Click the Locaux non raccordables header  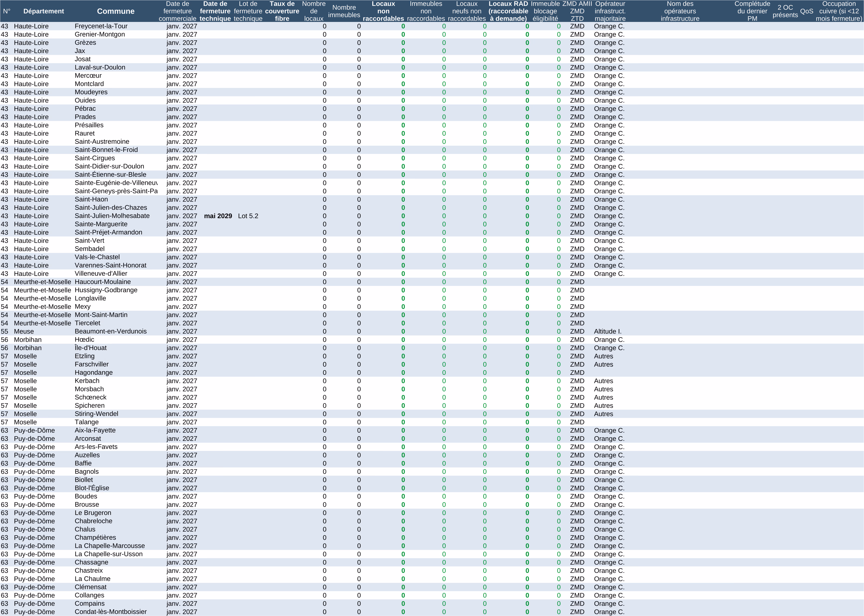(x=383, y=11)
